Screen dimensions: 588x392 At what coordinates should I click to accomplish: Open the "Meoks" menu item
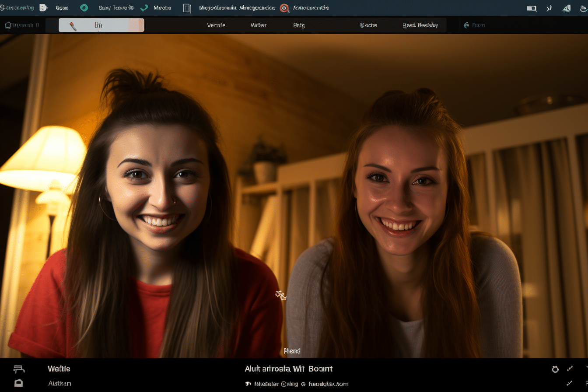coord(162,8)
